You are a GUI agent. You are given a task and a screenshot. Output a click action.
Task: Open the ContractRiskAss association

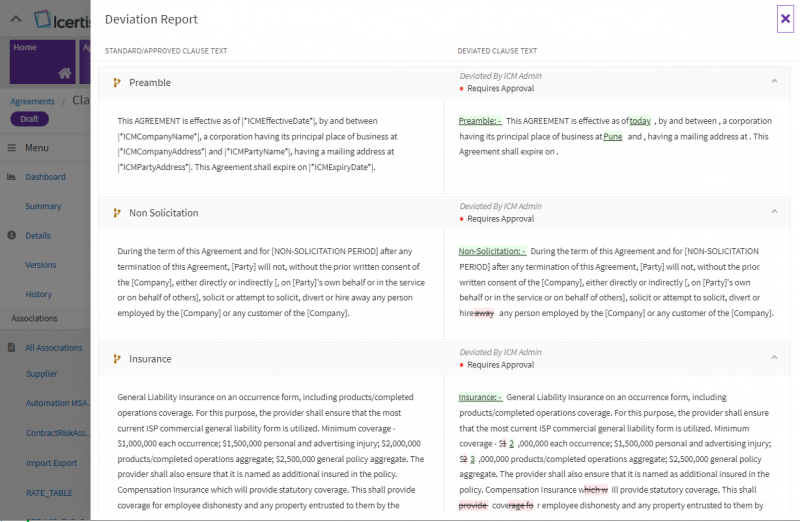[58, 433]
